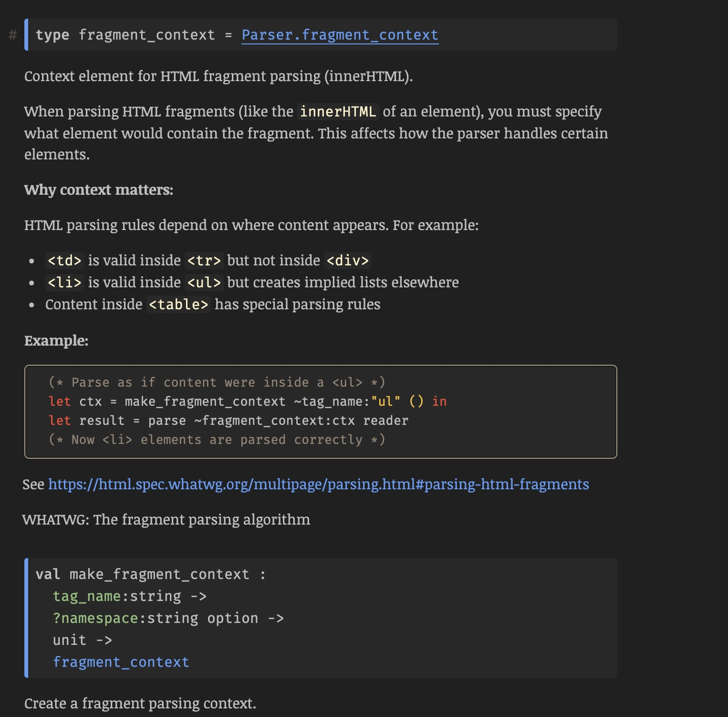Select the example OCaml code block

[320, 411]
